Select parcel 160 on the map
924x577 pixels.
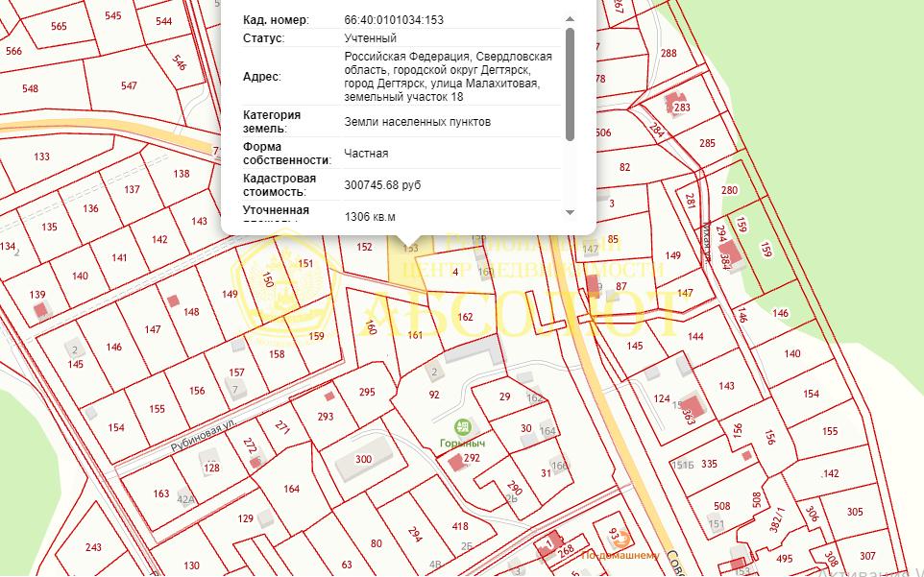tap(371, 327)
